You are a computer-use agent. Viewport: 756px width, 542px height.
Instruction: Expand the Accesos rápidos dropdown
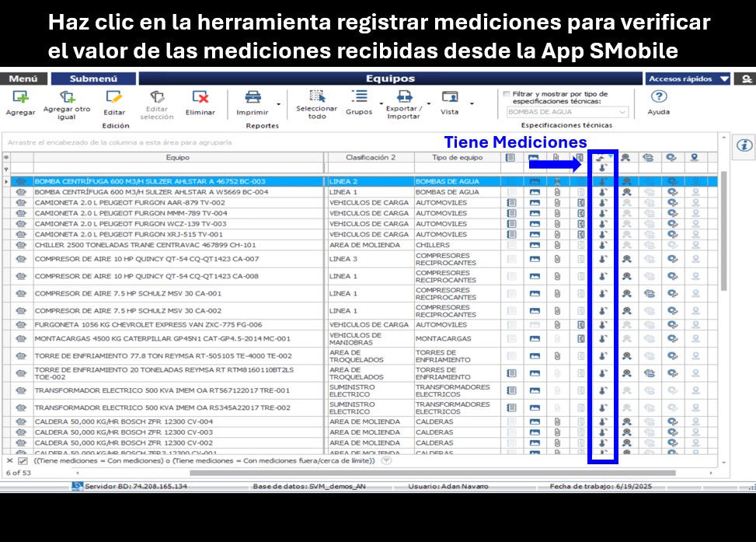pos(724,79)
